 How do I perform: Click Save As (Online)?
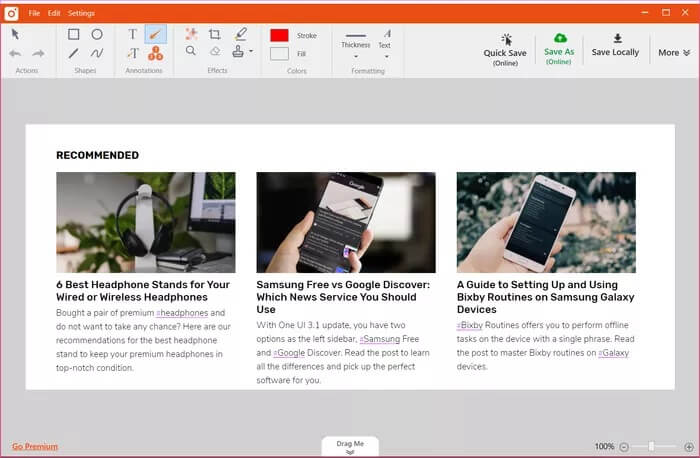[x=559, y=50]
